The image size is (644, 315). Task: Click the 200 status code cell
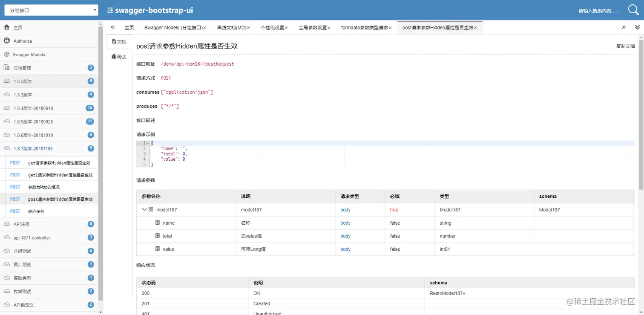(x=193, y=293)
